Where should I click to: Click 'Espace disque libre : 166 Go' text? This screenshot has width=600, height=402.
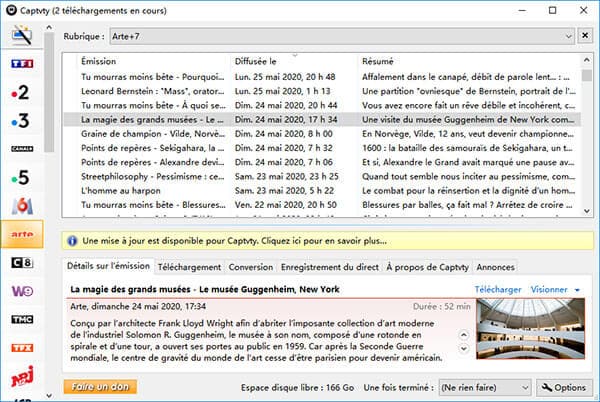[297, 387]
